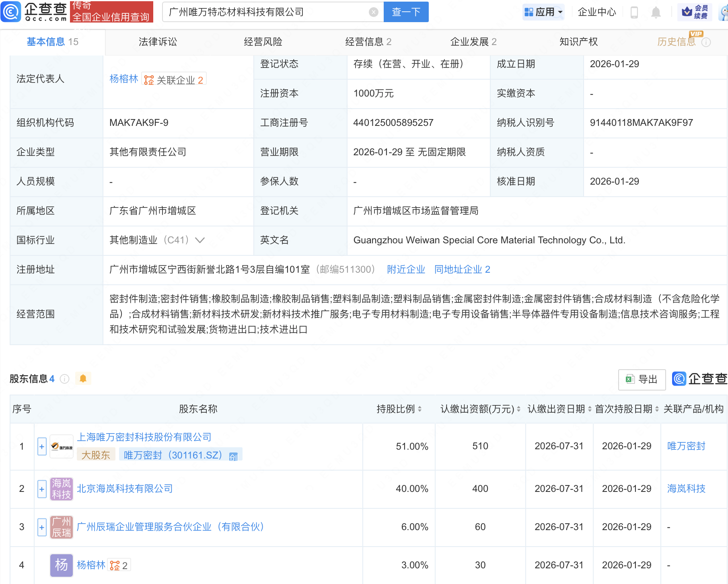Click inside the company name search field
The image size is (728, 584).
(x=261, y=12)
